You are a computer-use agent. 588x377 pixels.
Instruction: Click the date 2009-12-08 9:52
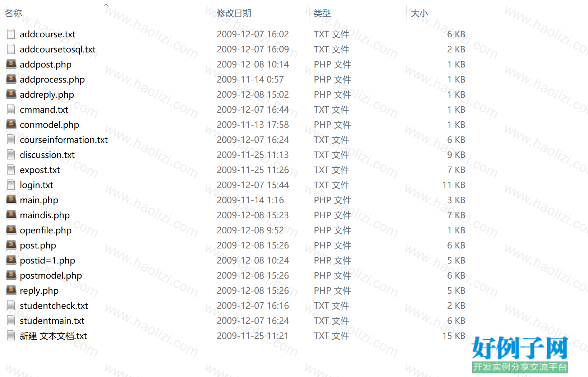250,230
